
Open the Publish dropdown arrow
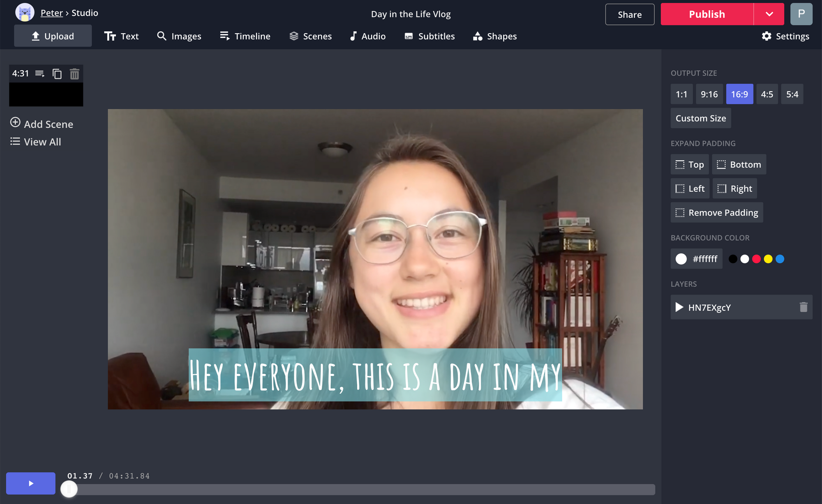[769, 14]
